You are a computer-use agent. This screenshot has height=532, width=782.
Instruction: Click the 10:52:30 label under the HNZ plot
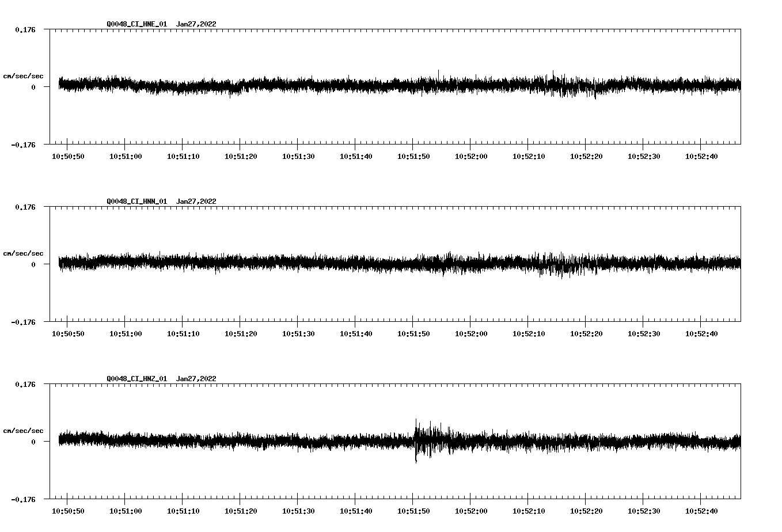tap(644, 511)
